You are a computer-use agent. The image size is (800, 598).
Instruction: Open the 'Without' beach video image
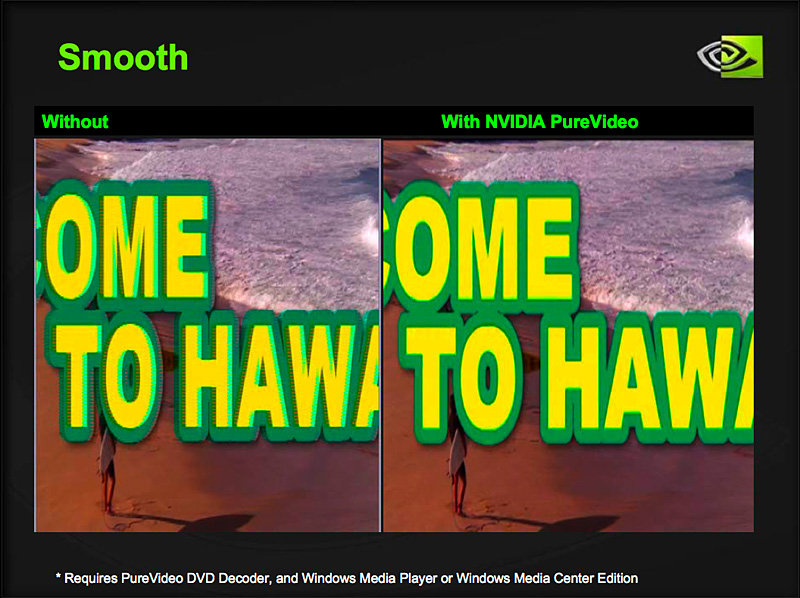pyautogui.click(x=208, y=335)
